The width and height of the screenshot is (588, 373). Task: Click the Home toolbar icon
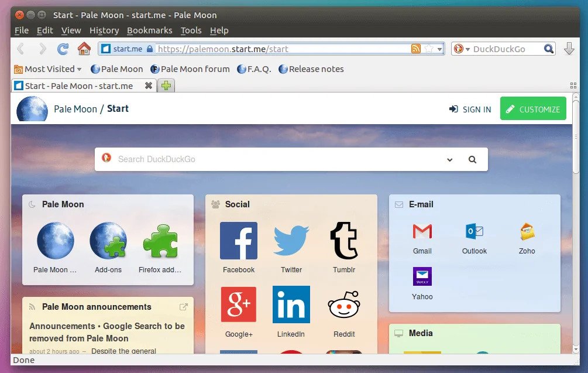tap(84, 49)
